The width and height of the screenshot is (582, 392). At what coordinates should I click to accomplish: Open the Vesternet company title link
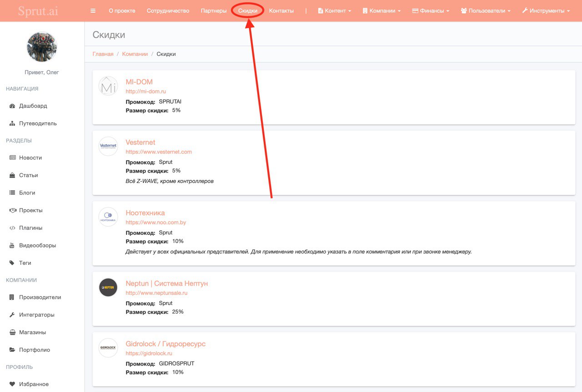click(x=140, y=142)
